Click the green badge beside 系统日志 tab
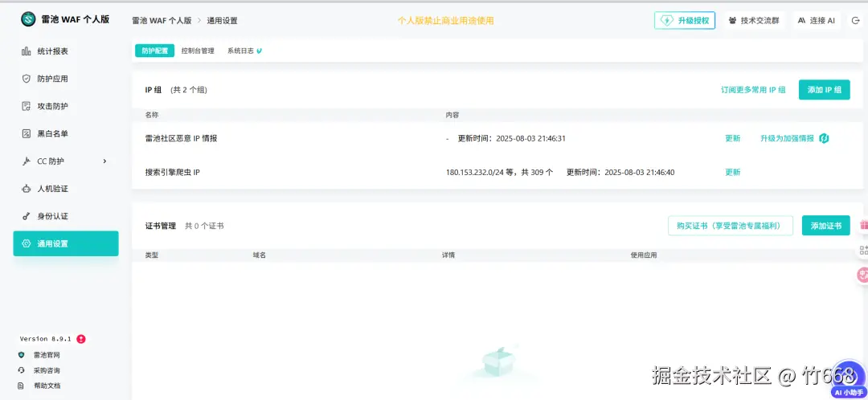Screen dimensions: 868x400 259,51
